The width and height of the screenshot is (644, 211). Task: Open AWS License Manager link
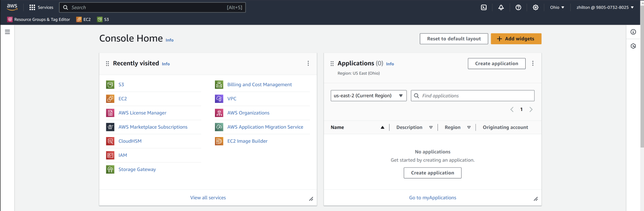point(142,113)
